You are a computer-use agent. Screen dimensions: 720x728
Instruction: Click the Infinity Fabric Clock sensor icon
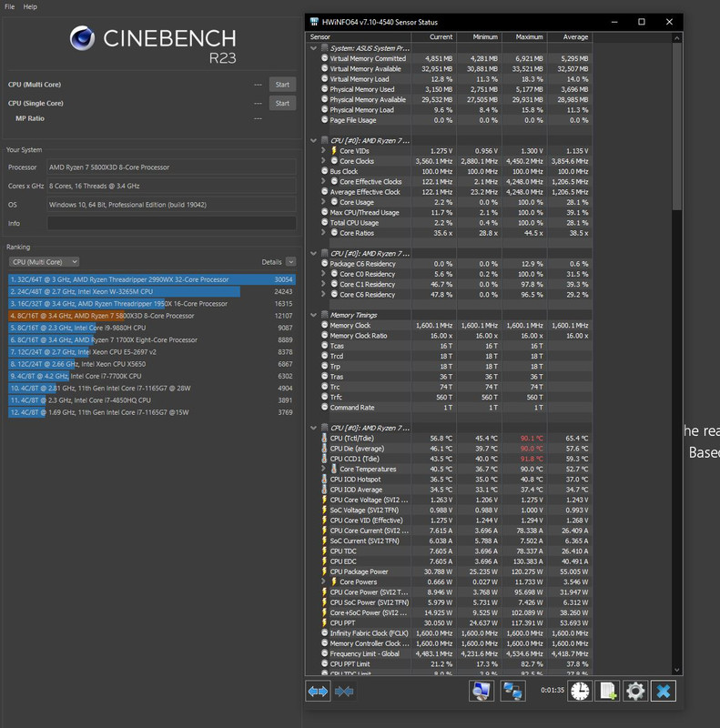325,632
